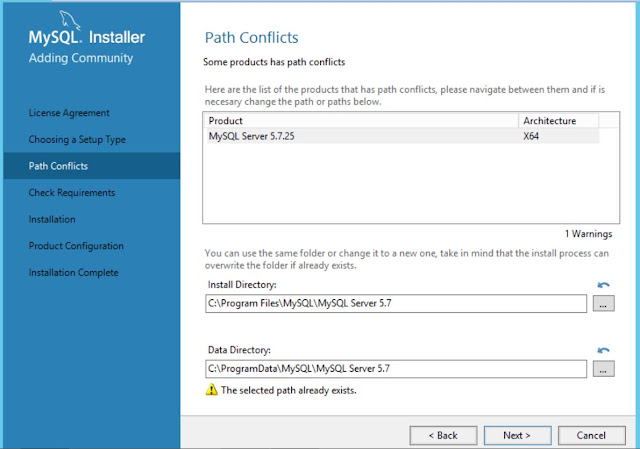Image resolution: width=640 pixels, height=449 pixels.
Task: Revert Data Directory to default with undo arrow
Action: (x=603, y=350)
